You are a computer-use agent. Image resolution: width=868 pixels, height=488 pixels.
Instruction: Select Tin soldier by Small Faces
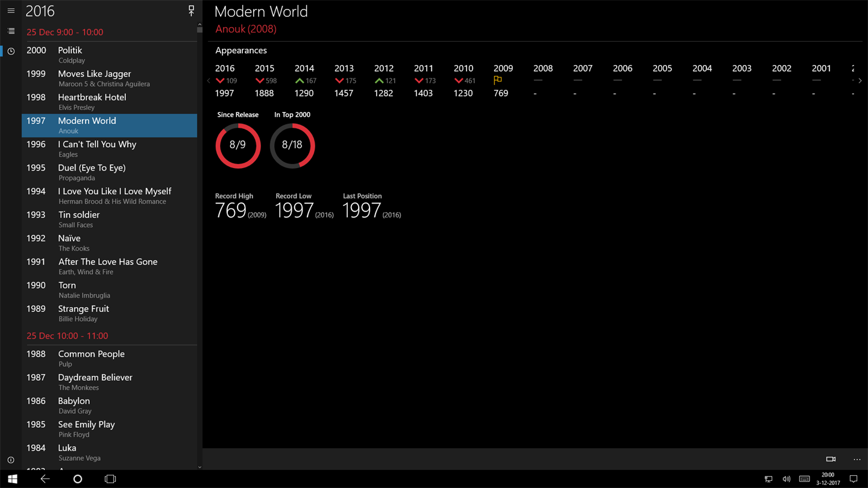coord(109,219)
